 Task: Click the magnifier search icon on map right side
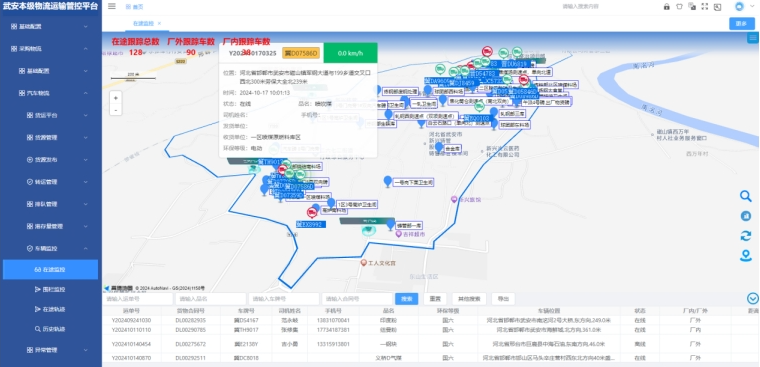pyautogui.click(x=745, y=196)
